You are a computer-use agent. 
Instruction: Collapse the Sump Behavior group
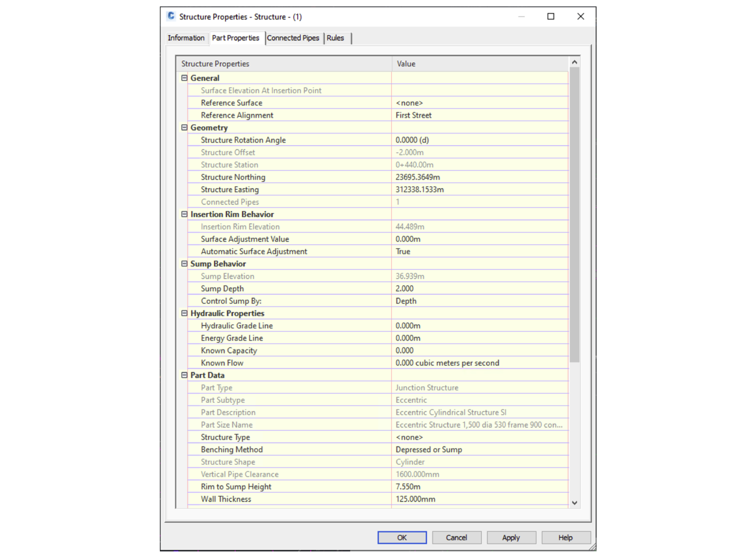point(184,264)
